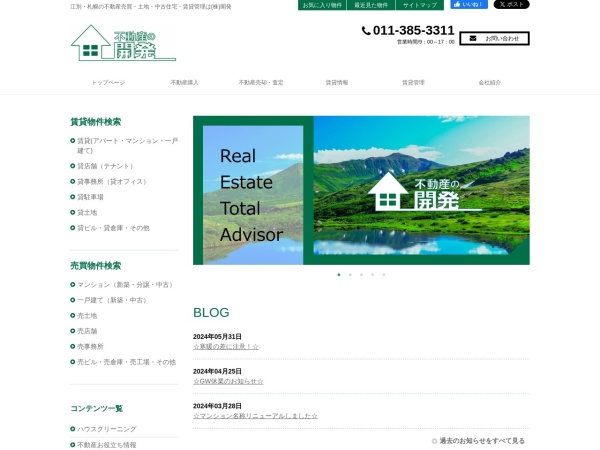Open 不動産売却・査定 navigation item
This screenshot has height=450, width=600.
261,82
